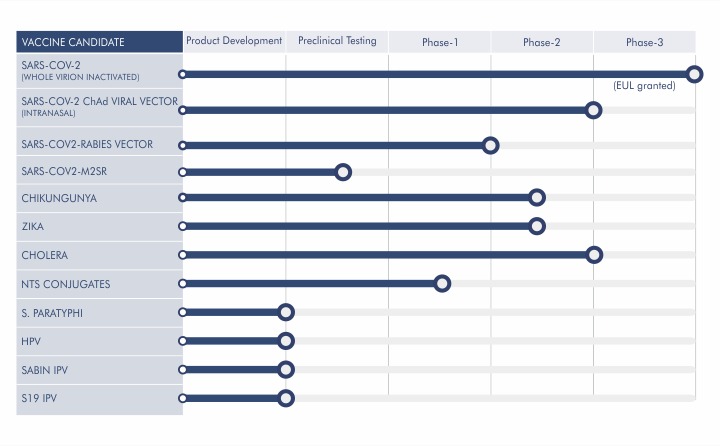Click the SARS-COV-2 whole virion progress end marker
Viewport: 720px width, 446px height.
695,74
